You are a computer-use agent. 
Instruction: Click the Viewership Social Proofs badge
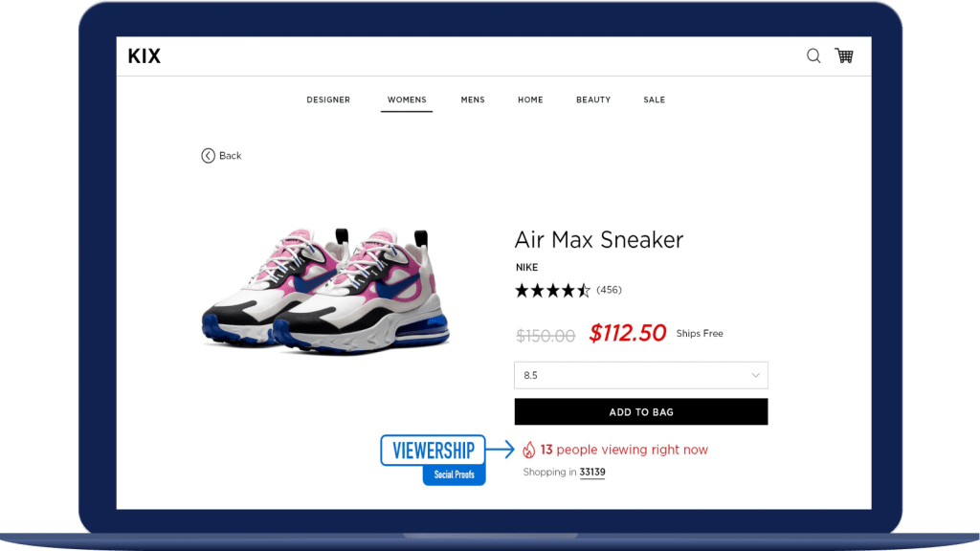tap(434, 460)
